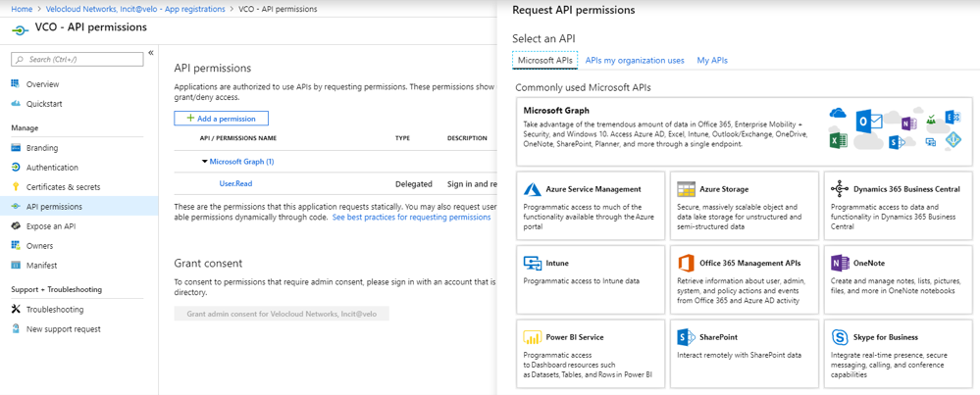Open the Intune API icon
980x395 pixels.
(x=533, y=264)
